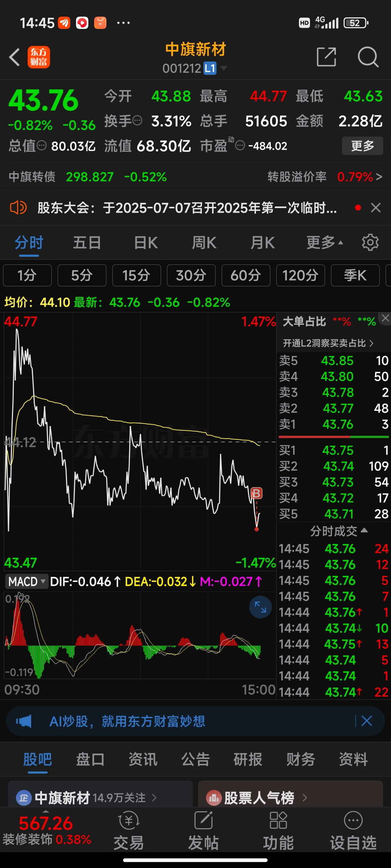Expand stock code dropdown arrow
The width and height of the screenshot is (391, 868).
tap(224, 68)
